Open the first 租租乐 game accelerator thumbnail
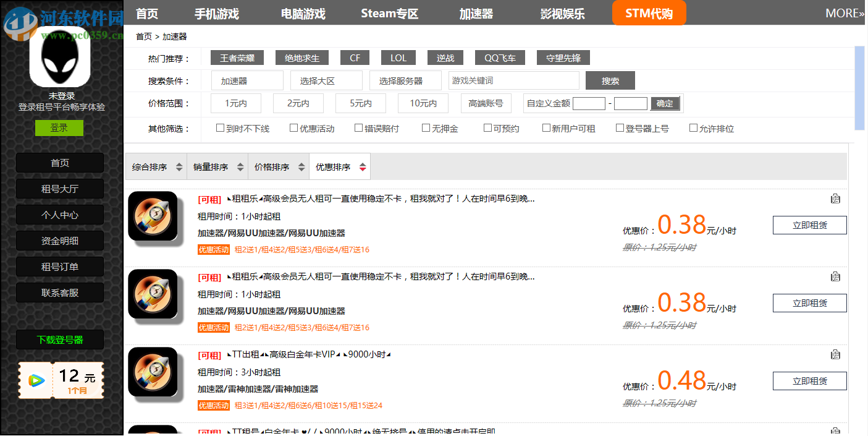 click(x=154, y=216)
